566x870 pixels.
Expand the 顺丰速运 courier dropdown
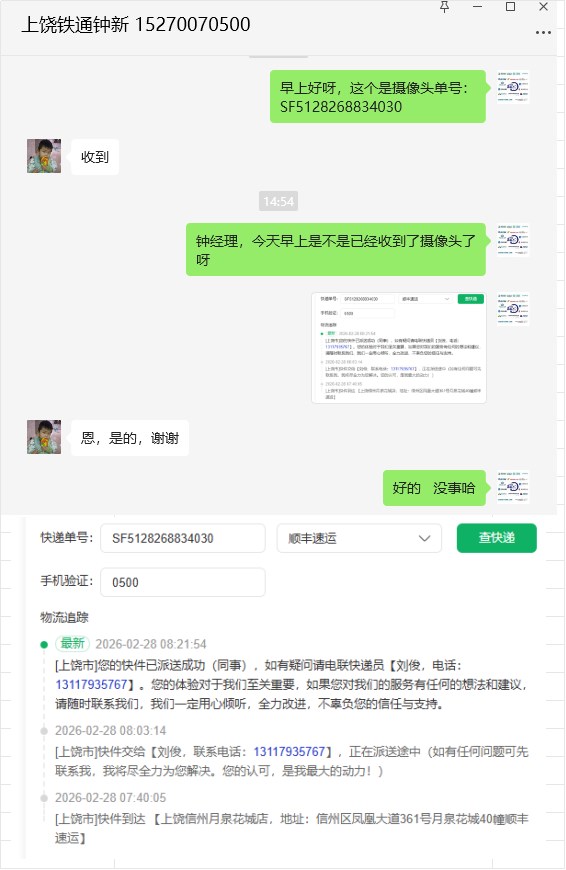coord(359,538)
